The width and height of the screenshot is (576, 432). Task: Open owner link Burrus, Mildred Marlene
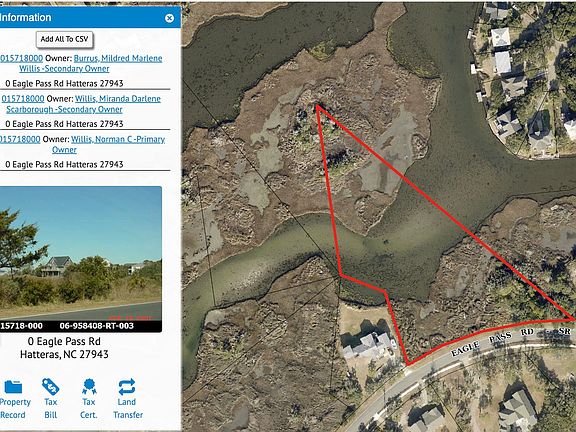pos(118,58)
